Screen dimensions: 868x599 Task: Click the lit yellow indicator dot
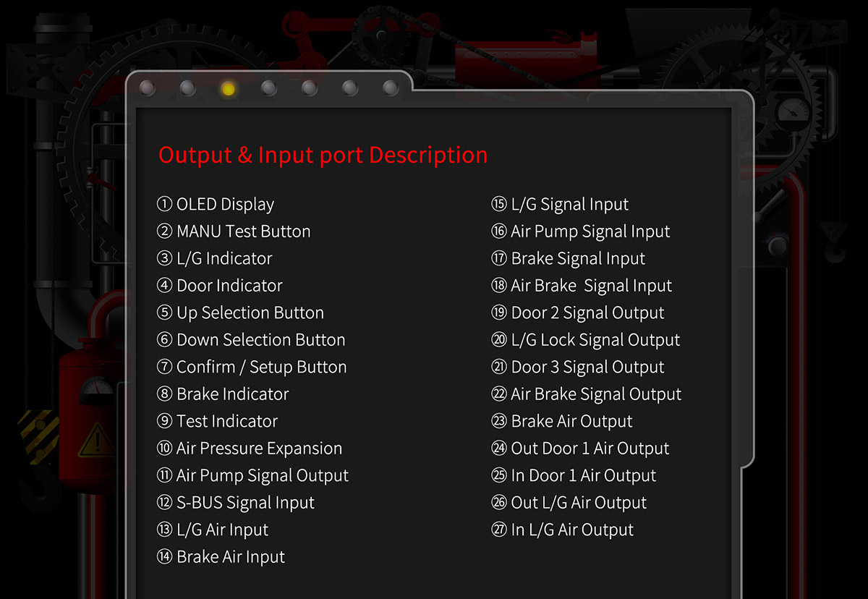point(228,88)
